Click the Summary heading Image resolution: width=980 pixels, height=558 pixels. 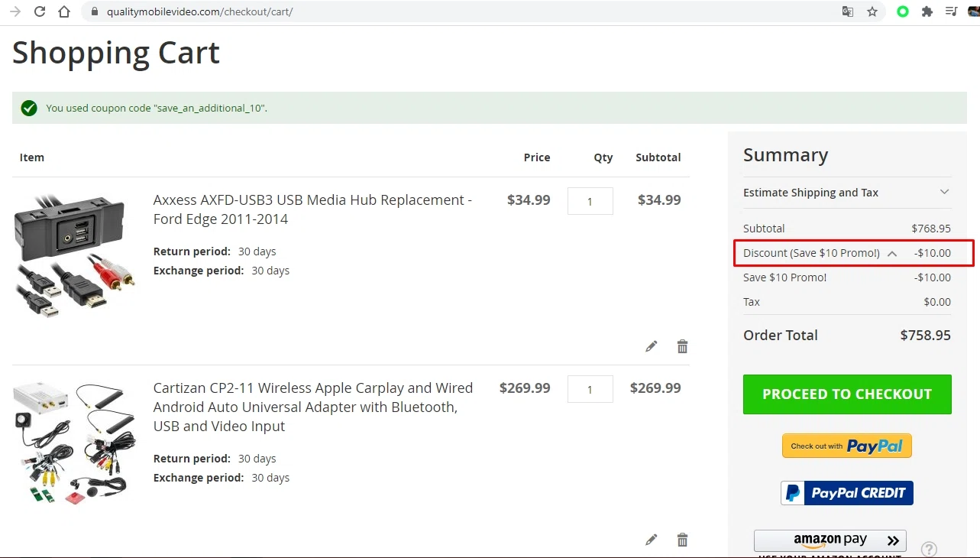pos(785,155)
